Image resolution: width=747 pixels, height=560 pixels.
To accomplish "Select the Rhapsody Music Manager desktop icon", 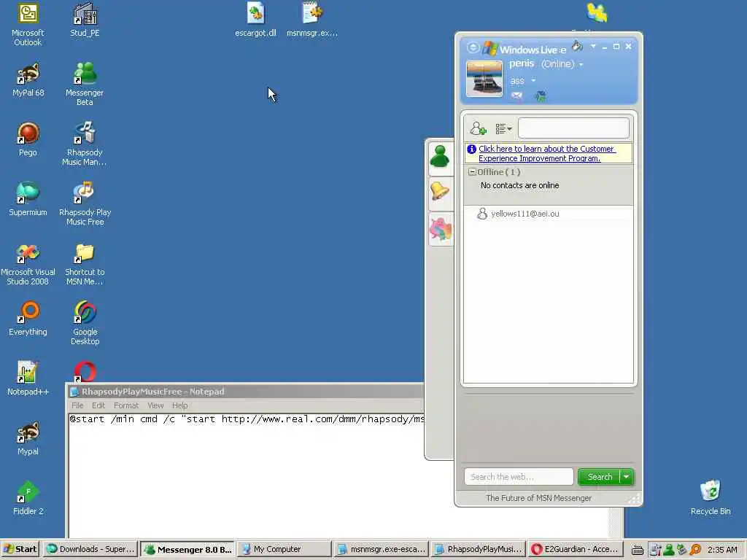I will [85, 144].
